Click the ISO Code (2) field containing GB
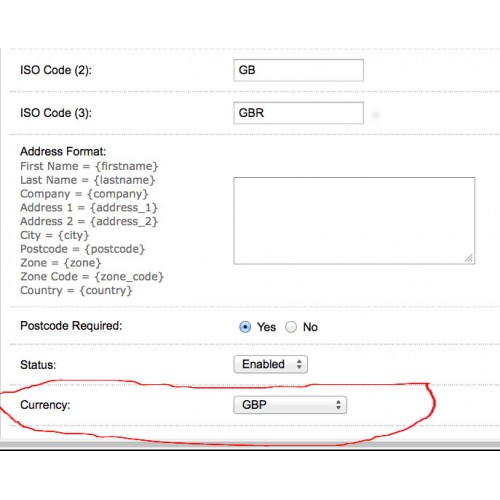 [x=298, y=70]
